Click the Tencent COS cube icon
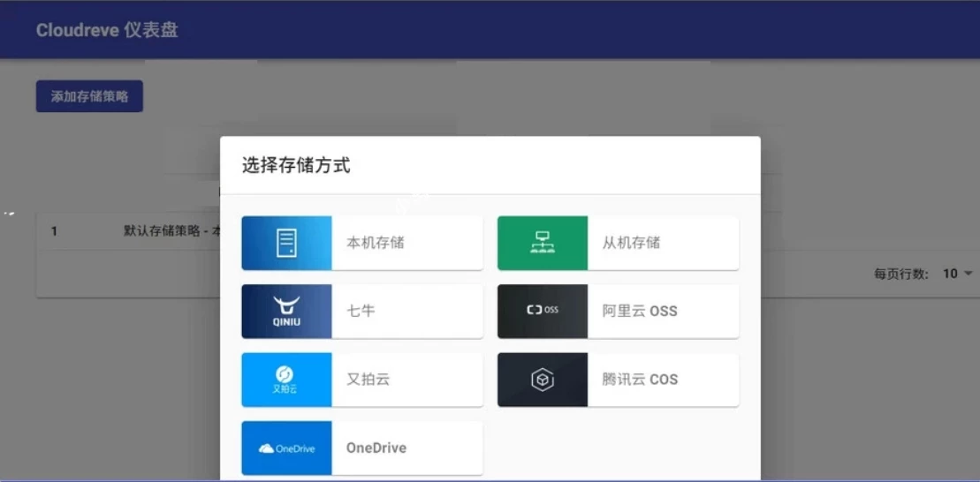Viewport: 980px width, 482px height. tap(542, 380)
